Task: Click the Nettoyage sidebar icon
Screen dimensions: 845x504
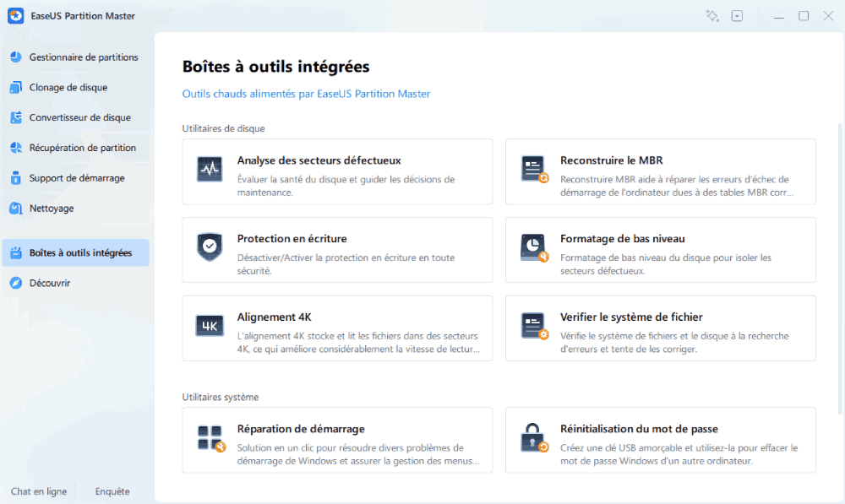Action: pos(15,208)
